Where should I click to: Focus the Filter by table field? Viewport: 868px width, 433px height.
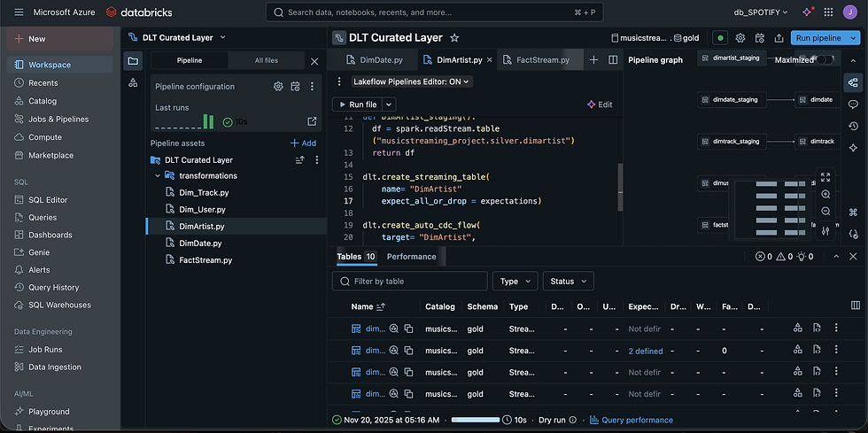tap(409, 282)
